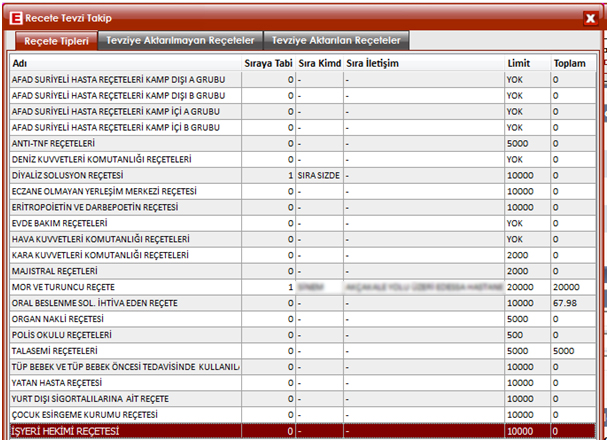
Task: Select YURT DIŞI SİGORTALILARINA AİT REÇETE row
Action: [303, 398]
